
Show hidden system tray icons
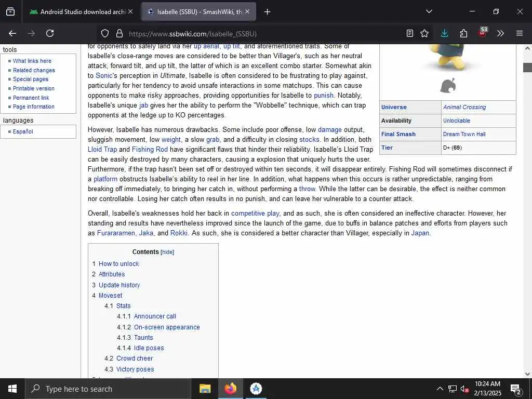click(x=440, y=389)
